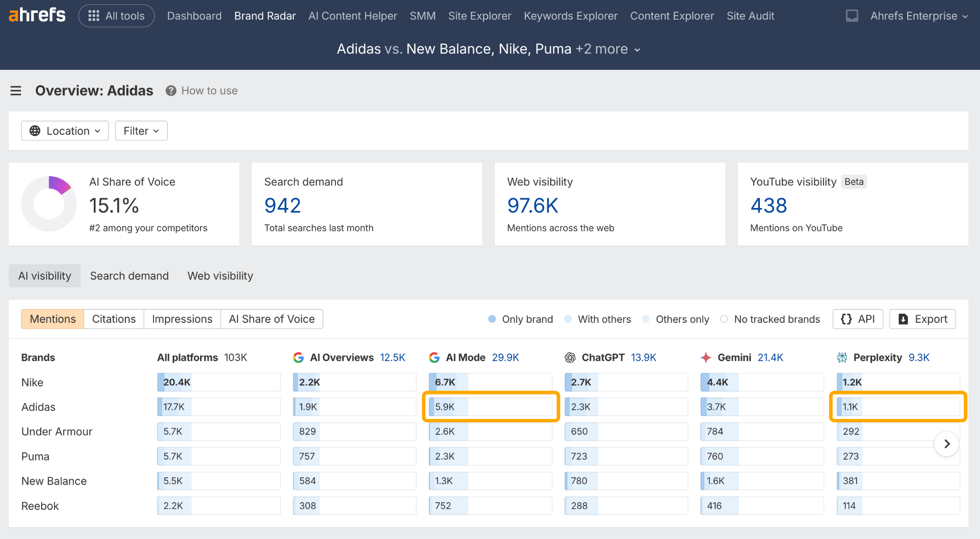The height and width of the screenshot is (539, 980).
Task: Click the Google icon beside AI Overviews
Action: (x=299, y=357)
